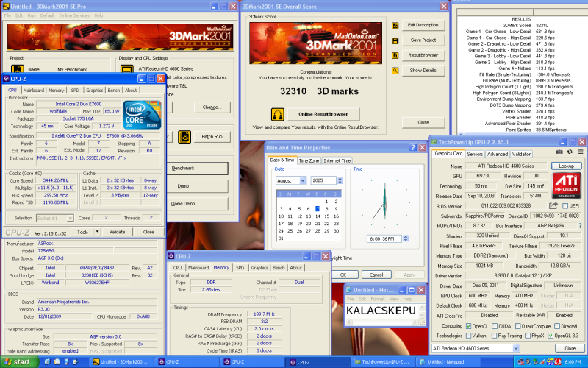Click icon next to Edit Description button
The image size is (588, 368).
point(395,26)
